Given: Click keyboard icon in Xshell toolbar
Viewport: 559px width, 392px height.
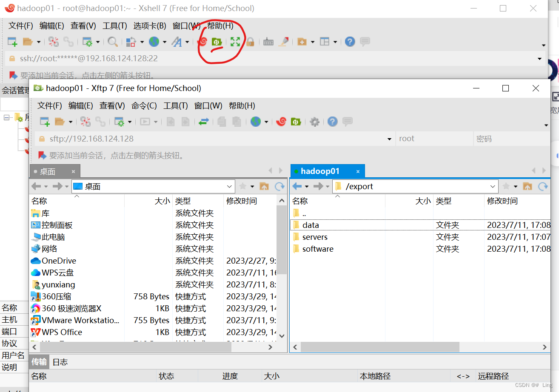Looking at the screenshot, I should 268,42.
